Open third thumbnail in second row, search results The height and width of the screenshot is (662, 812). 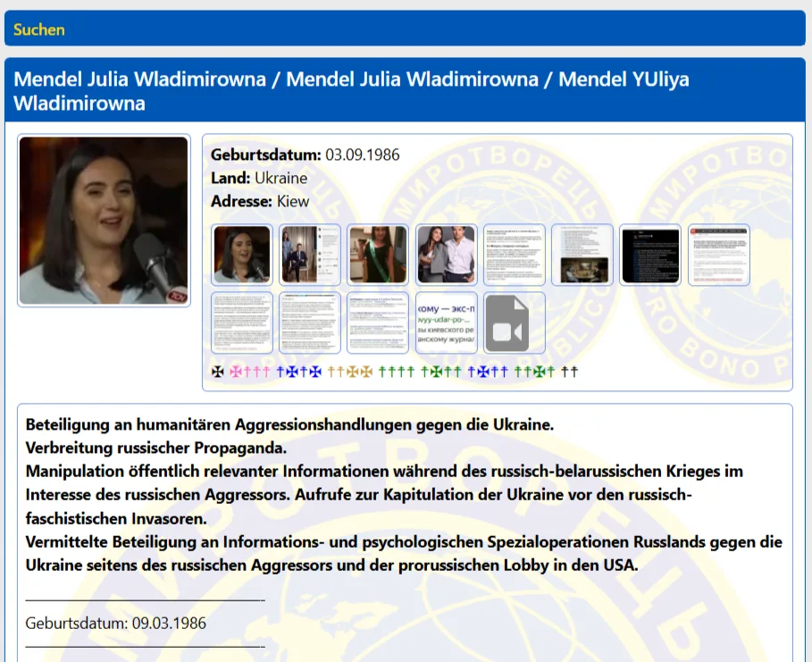378,323
